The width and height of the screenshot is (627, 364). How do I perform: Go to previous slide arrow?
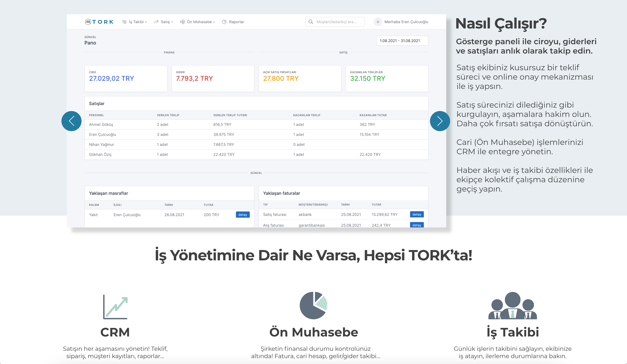point(71,121)
